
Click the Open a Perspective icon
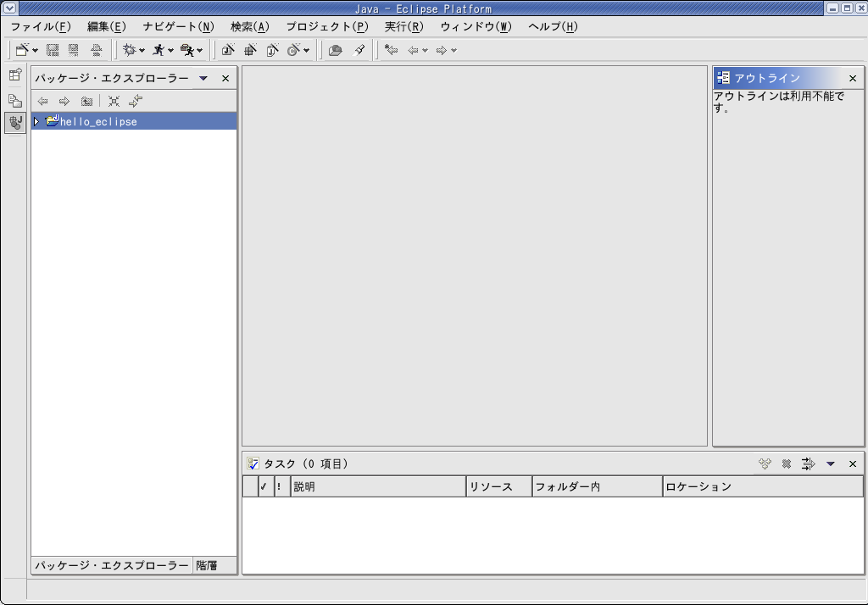pos(15,75)
